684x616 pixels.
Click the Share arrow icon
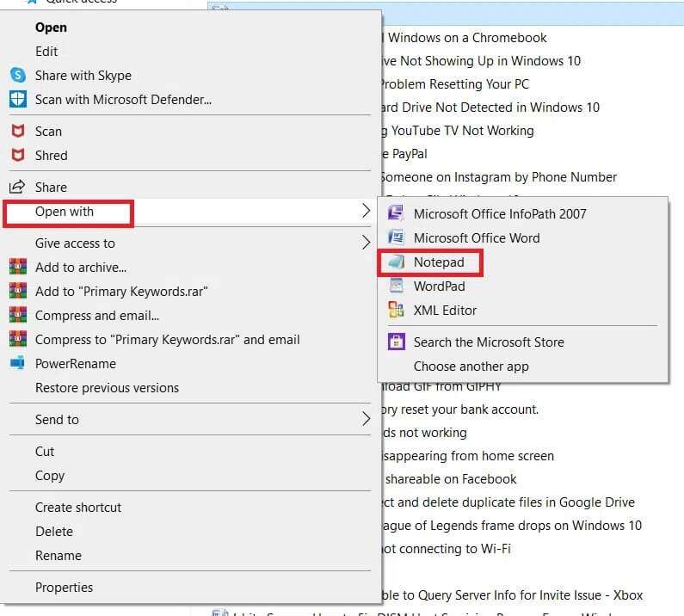(x=17, y=187)
